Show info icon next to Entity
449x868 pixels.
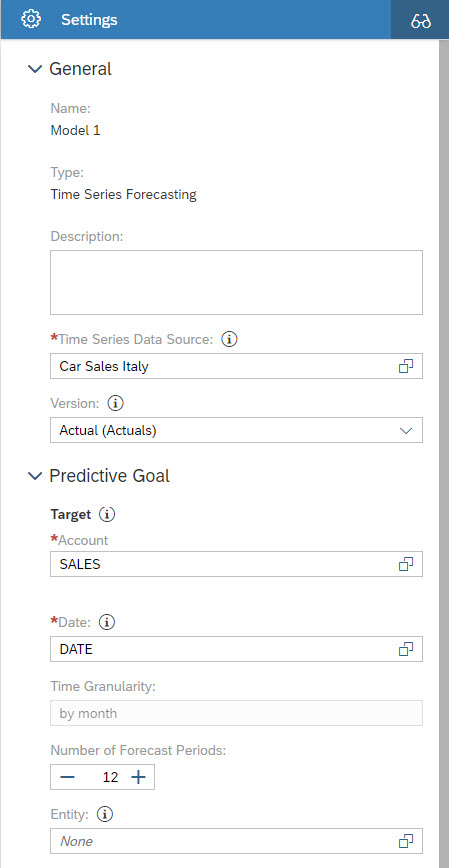pos(105,814)
